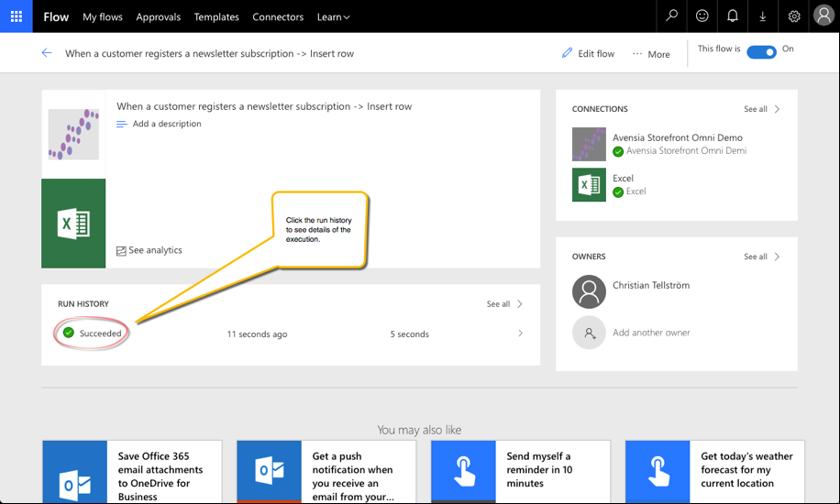Open the app launcher waffle icon
Viewport: 840px width, 504px height.
pos(17,16)
